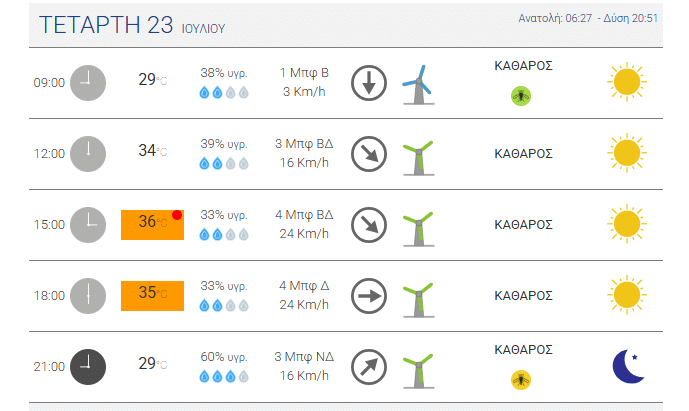Viewport: 689px width, 411px height.
Task: Click the orange 35°C temperature box
Action: 152,296
